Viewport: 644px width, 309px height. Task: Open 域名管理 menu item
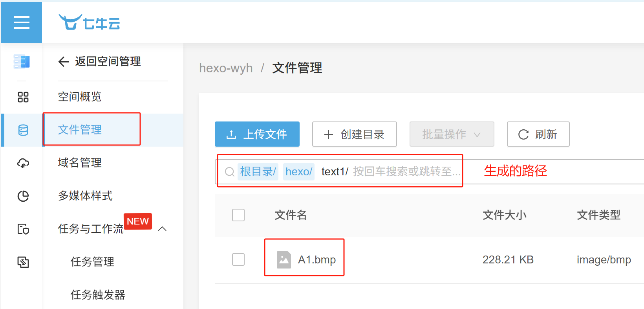[80, 163]
